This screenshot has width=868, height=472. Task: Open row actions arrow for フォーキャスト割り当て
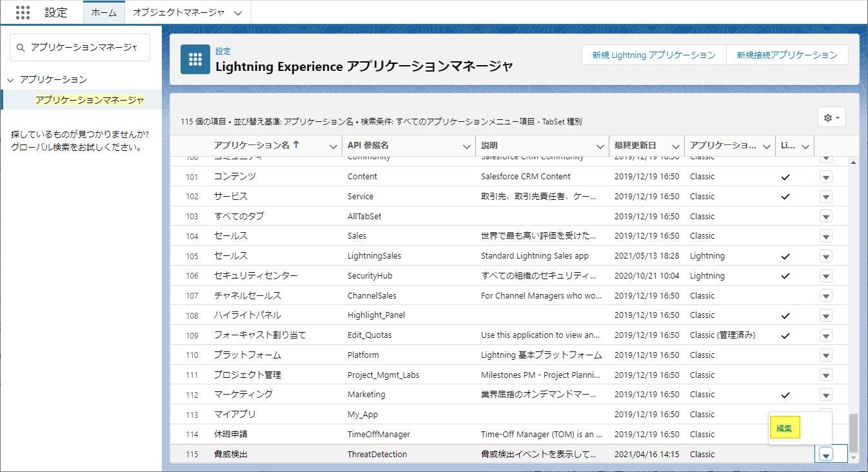point(826,335)
